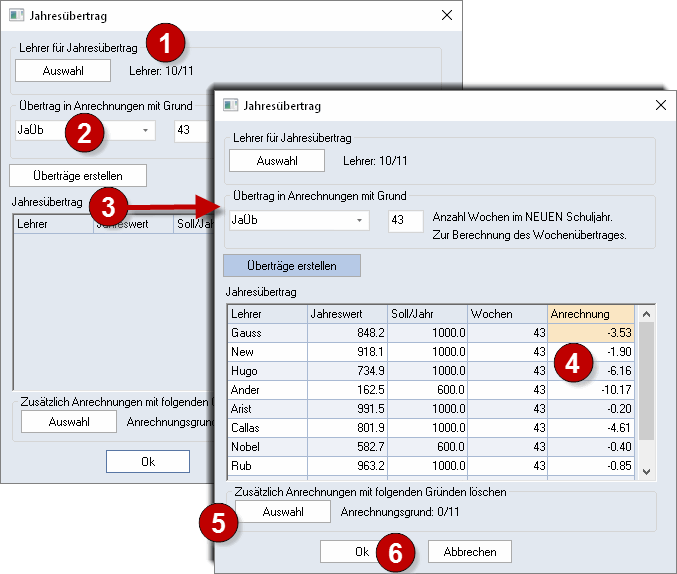The height and width of the screenshot is (574, 677).
Task: Click Jahreswert cell 918.1
Action: (347, 352)
